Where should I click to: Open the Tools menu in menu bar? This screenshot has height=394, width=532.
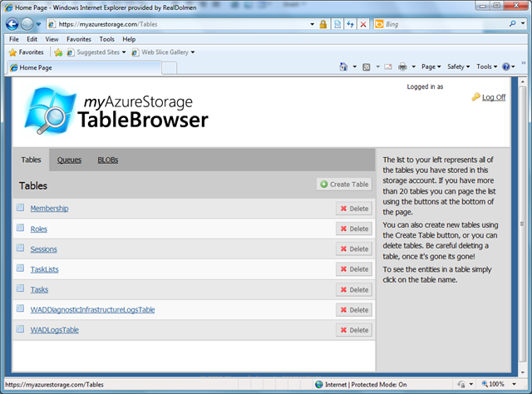[x=107, y=39]
